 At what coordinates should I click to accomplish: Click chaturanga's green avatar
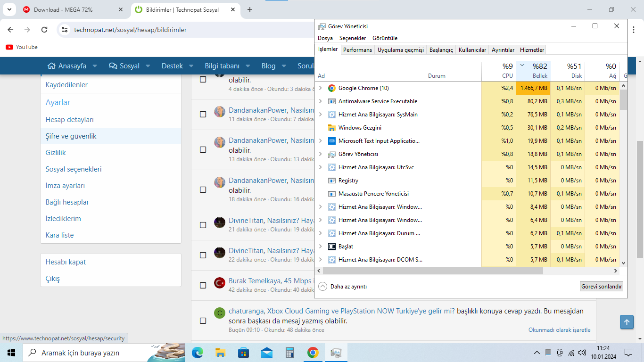(219, 313)
